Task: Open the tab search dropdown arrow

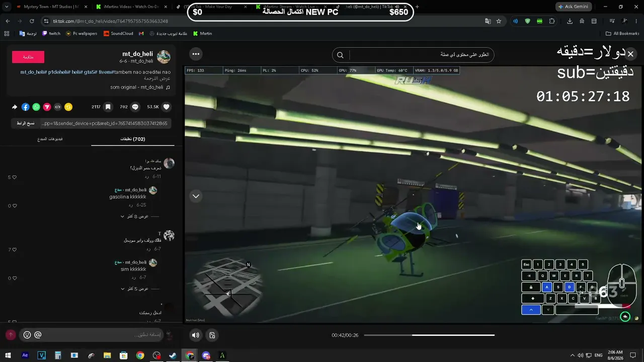Action: (x=6, y=7)
